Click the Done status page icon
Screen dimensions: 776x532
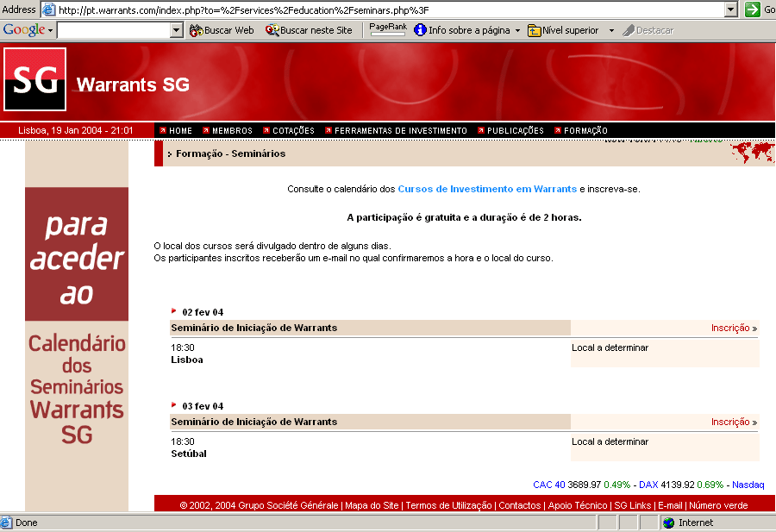click(x=6, y=523)
